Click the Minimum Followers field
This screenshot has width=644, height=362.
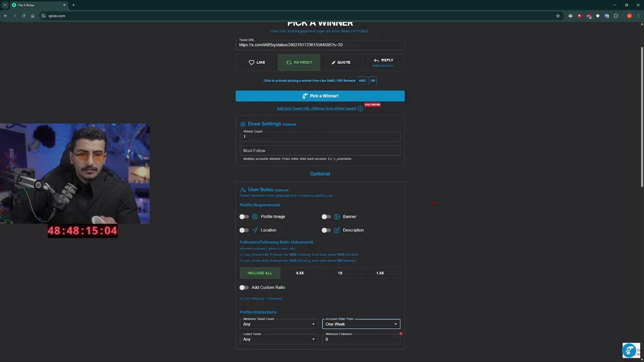coord(361,338)
